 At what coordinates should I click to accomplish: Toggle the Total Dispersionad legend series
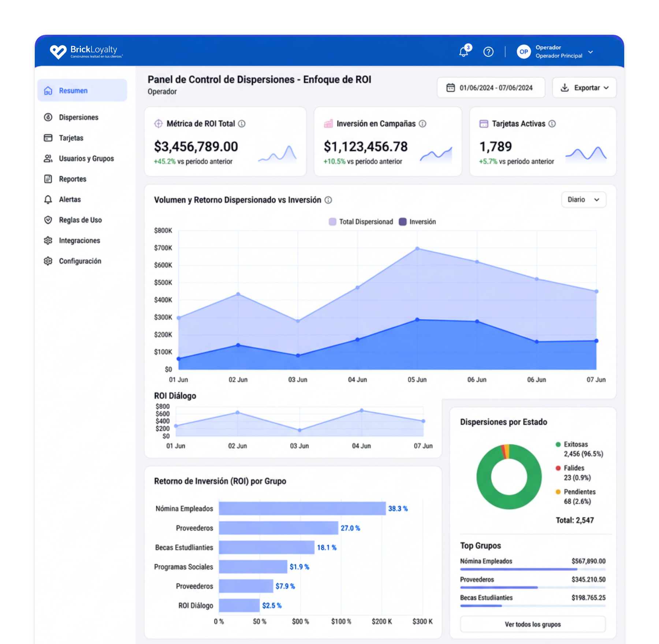[361, 222]
